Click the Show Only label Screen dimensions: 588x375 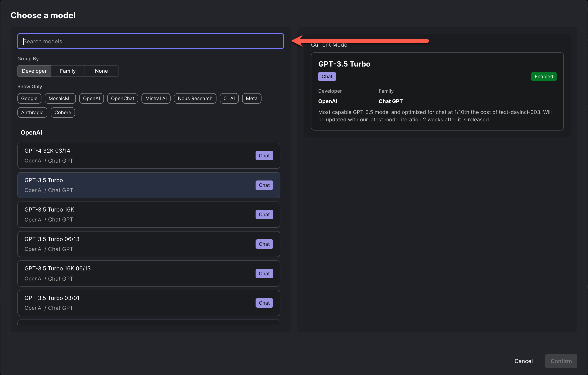(x=30, y=87)
